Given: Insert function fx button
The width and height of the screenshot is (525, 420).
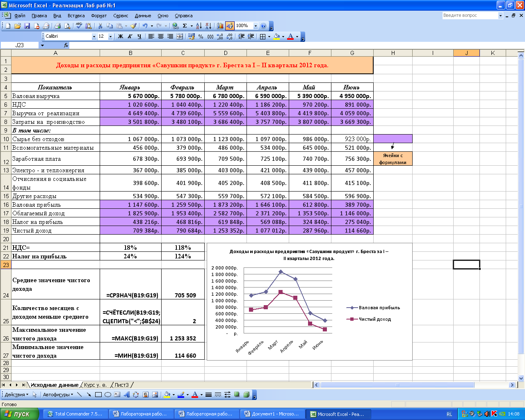Looking at the screenshot, I should (66, 45).
